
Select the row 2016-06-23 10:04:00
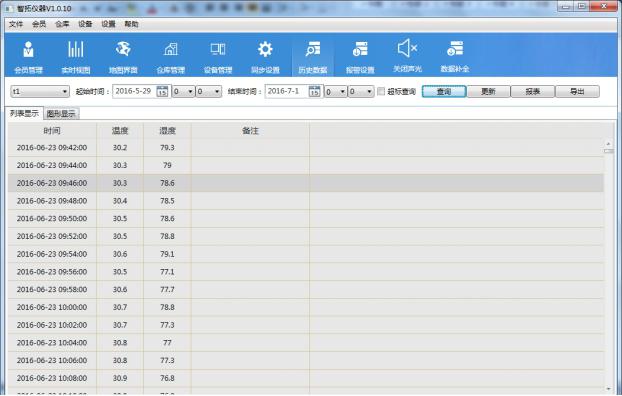(306, 343)
